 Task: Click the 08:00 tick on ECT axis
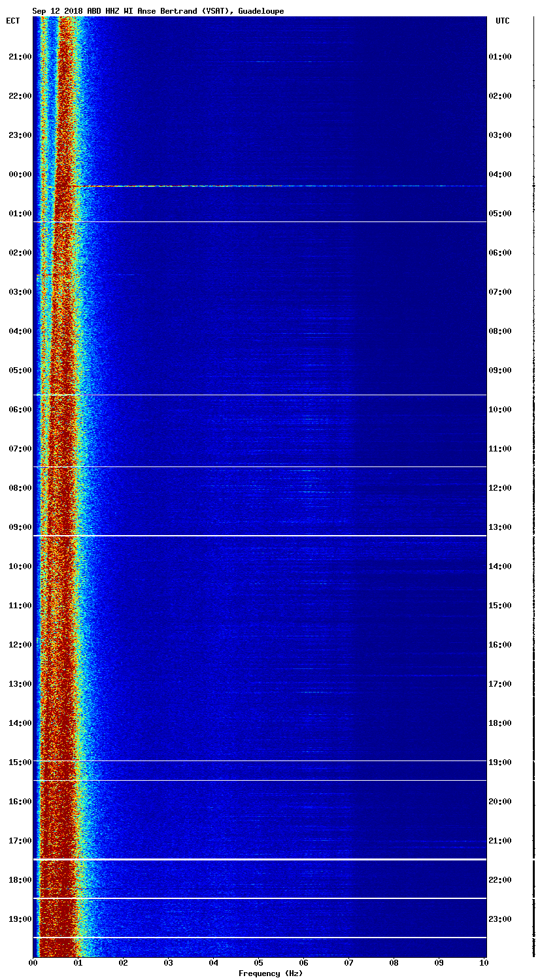coord(20,488)
